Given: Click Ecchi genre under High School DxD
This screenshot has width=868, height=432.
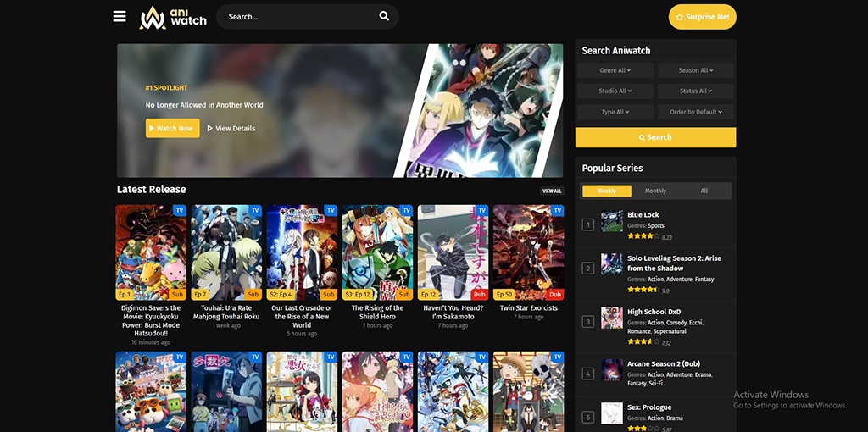Looking at the screenshot, I should (698, 323).
